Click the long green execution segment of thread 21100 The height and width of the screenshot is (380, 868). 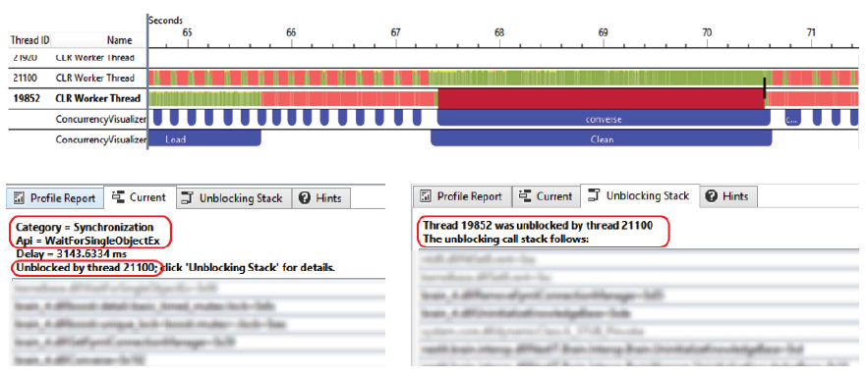[x=597, y=78]
